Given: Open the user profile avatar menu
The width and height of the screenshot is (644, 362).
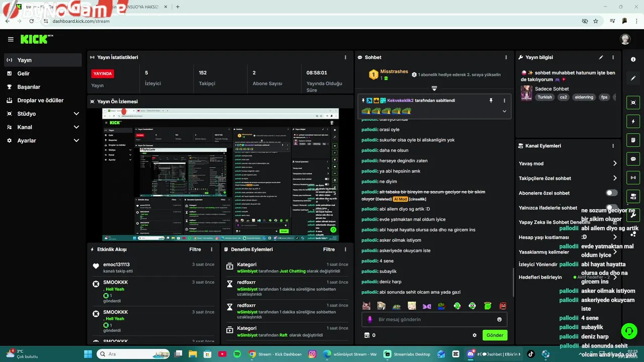Looking at the screenshot, I should click(x=625, y=39).
